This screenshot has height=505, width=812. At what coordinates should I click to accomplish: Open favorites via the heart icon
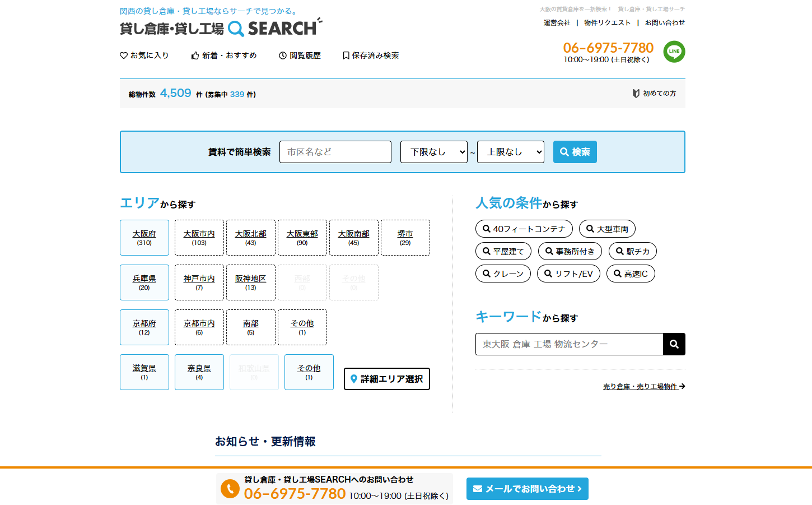[124, 55]
